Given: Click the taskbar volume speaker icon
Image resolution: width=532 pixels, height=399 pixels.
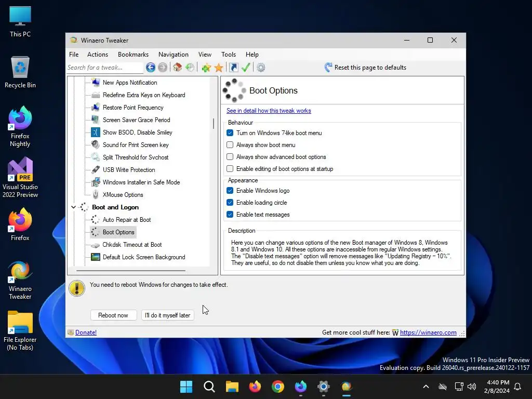Looking at the screenshot, I should tap(472, 387).
